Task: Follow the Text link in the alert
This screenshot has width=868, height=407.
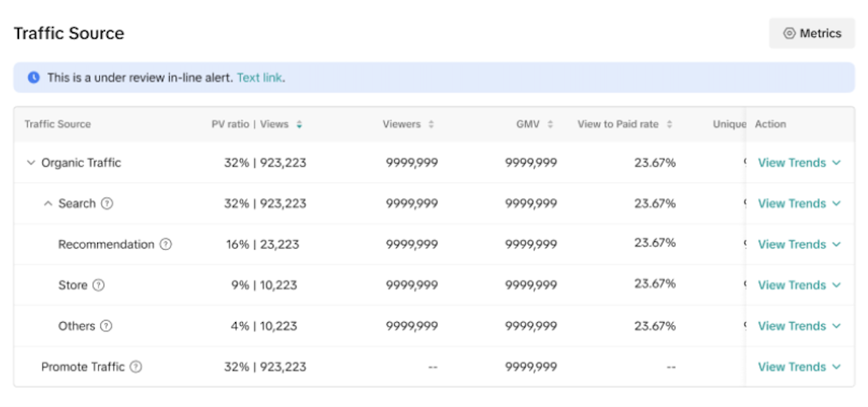Action: point(259,78)
